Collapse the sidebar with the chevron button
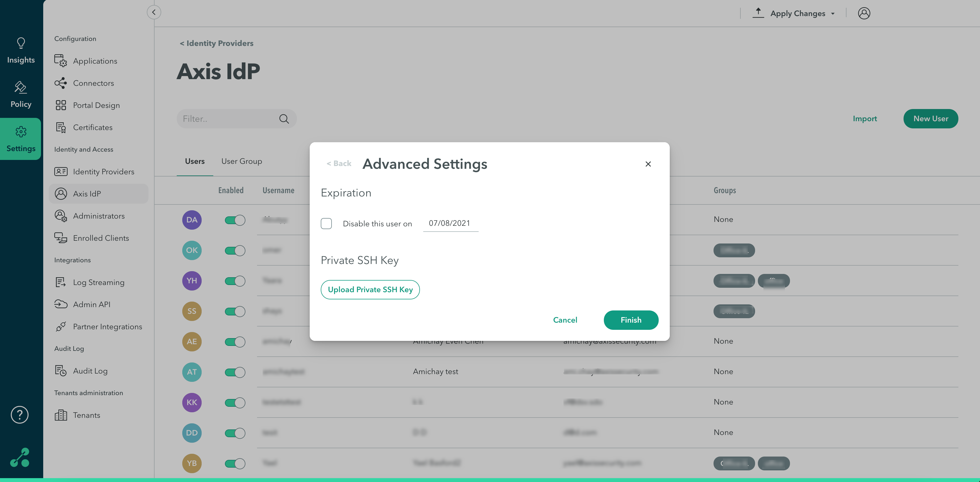 (x=154, y=12)
